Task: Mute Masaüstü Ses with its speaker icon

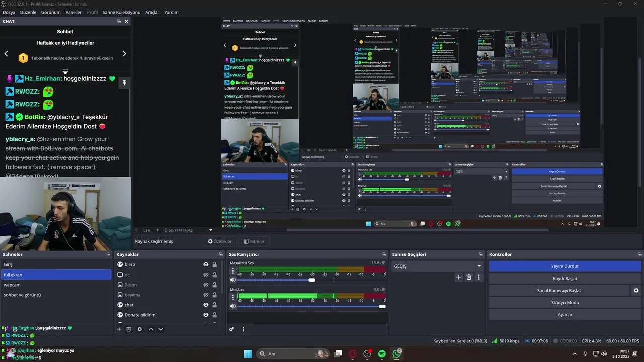Action: [233, 280]
